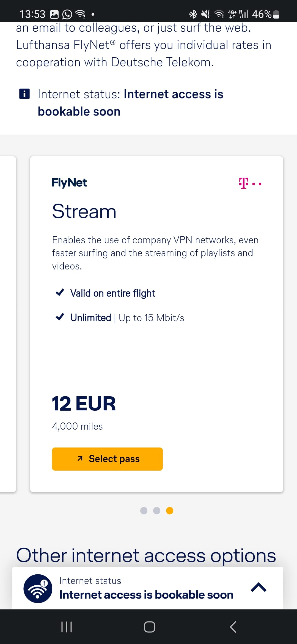Open recent apps with the three-line icon

tap(66, 627)
